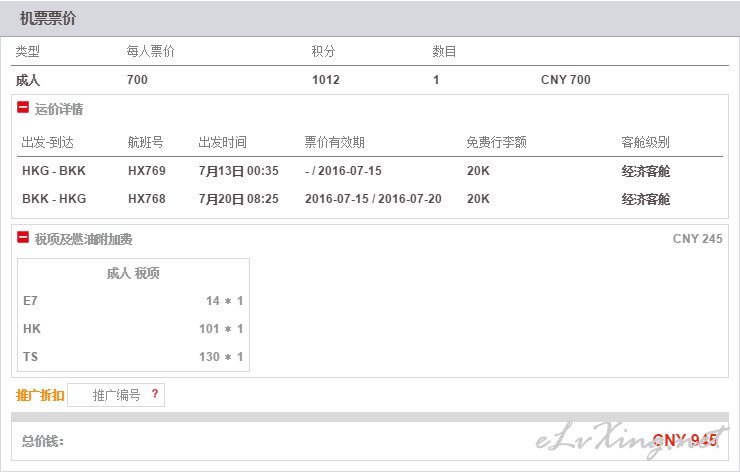Collapse the 税项及燃油附加费 section minus icon
740x473 pixels.
(x=23, y=237)
